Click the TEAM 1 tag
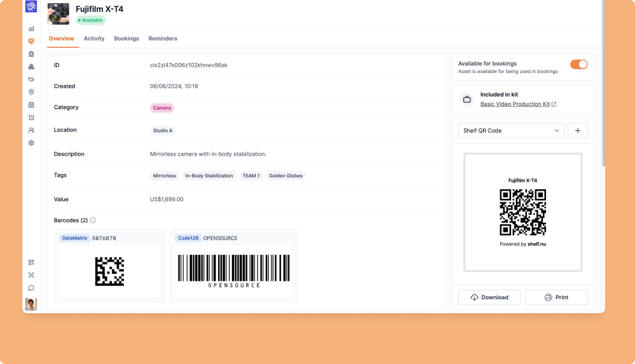This screenshot has height=364, width=635. 250,176
